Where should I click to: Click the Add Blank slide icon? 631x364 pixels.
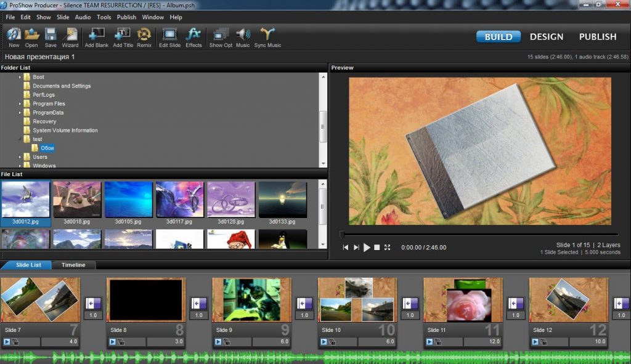pos(98,34)
